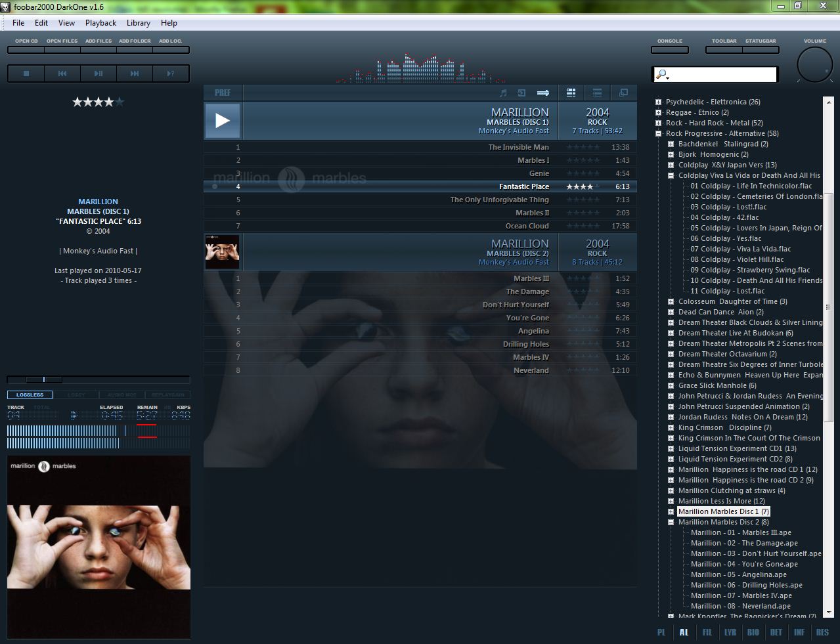Open the Edit menu

[41, 23]
